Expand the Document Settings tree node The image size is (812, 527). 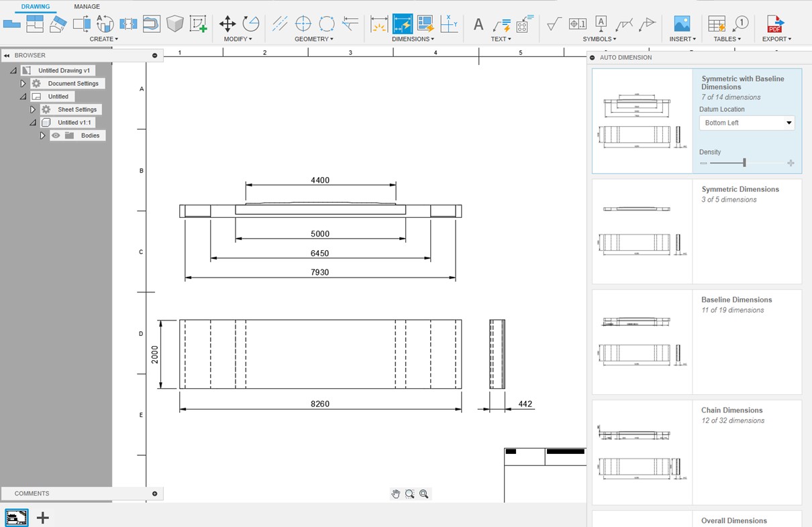(x=23, y=84)
